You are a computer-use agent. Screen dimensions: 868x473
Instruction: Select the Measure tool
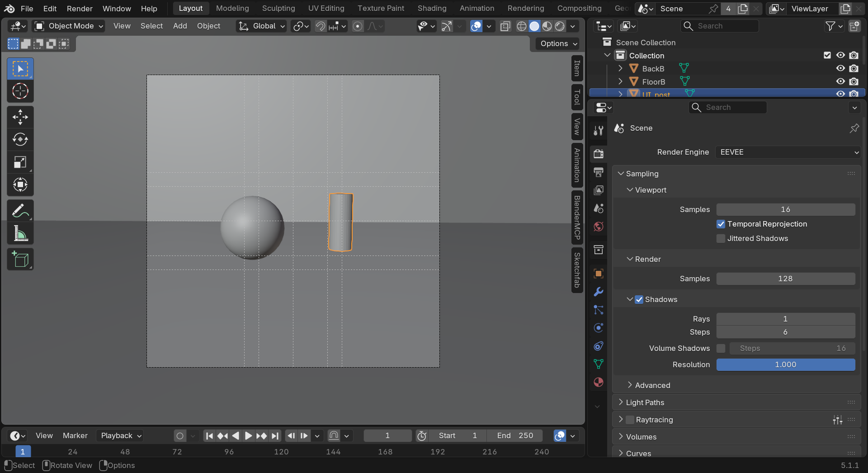tap(20, 233)
